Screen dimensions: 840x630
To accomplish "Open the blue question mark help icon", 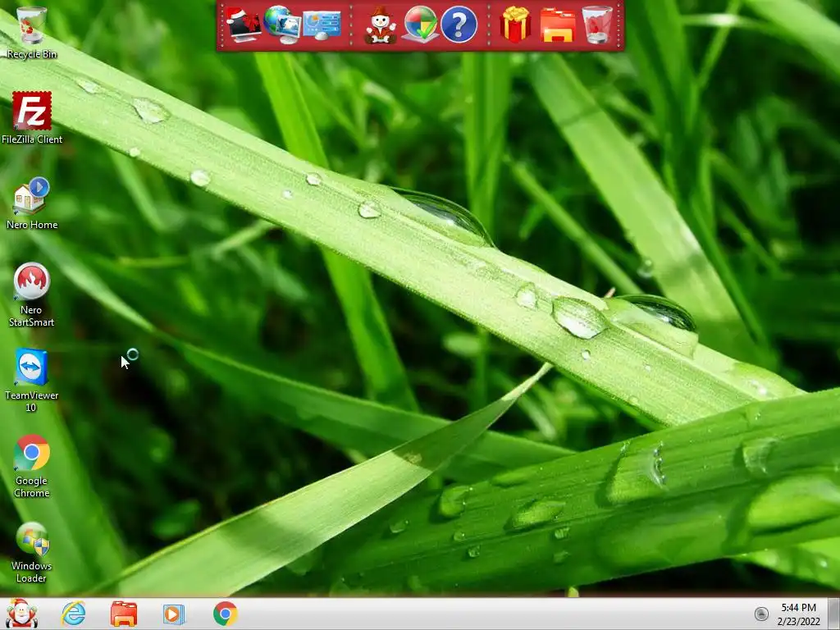I will (459, 25).
